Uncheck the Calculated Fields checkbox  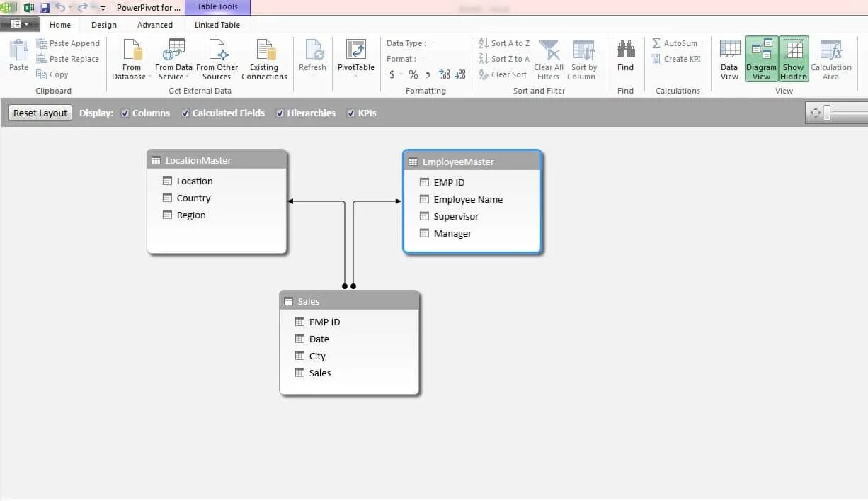coord(185,113)
